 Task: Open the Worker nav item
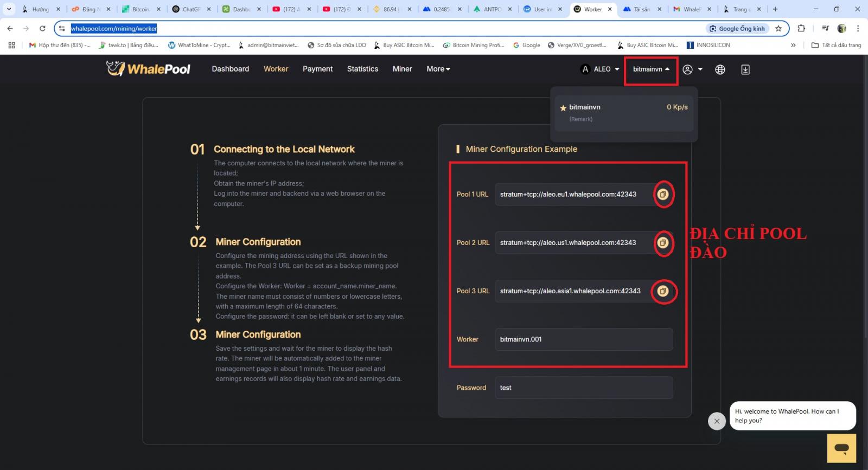276,69
